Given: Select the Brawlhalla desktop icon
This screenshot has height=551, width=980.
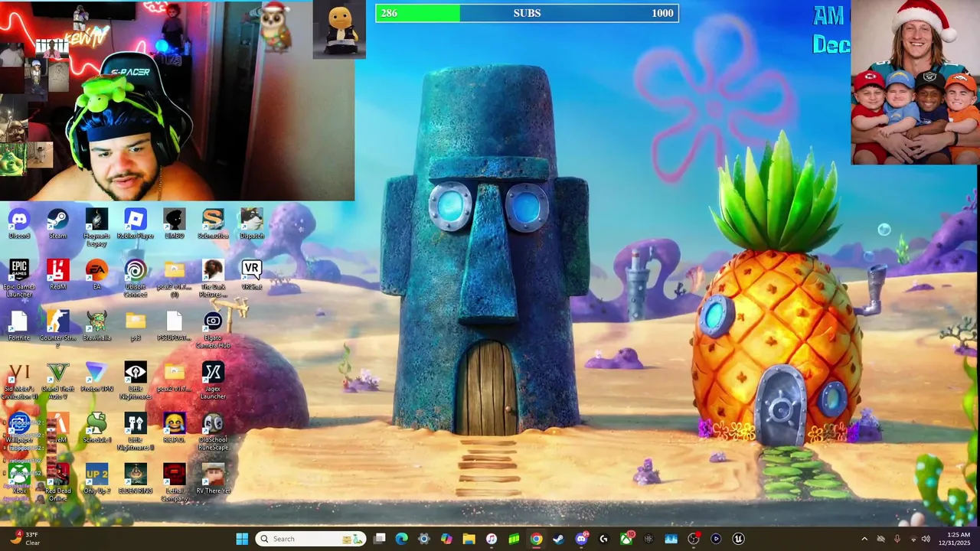Looking at the screenshot, I should click(x=96, y=326).
